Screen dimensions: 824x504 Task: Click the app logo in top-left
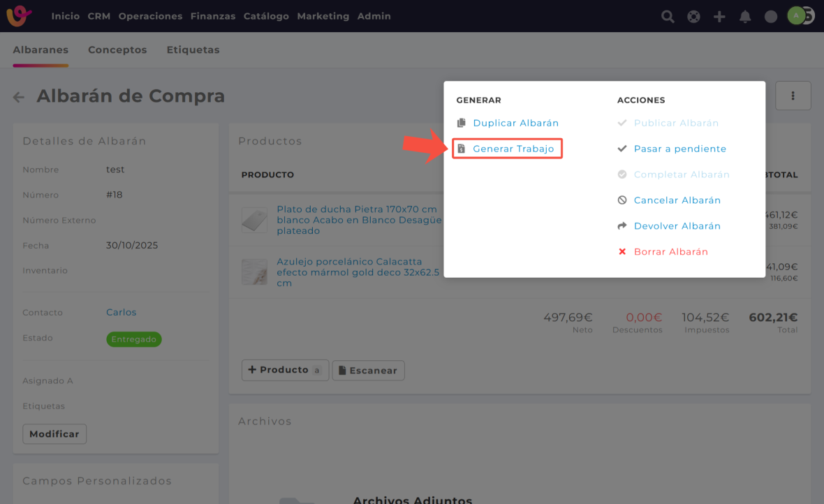[x=19, y=16]
